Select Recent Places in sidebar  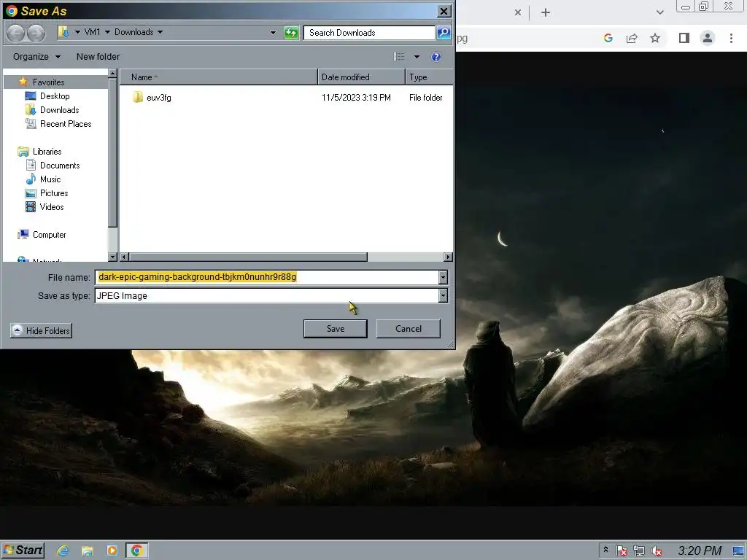tap(66, 124)
